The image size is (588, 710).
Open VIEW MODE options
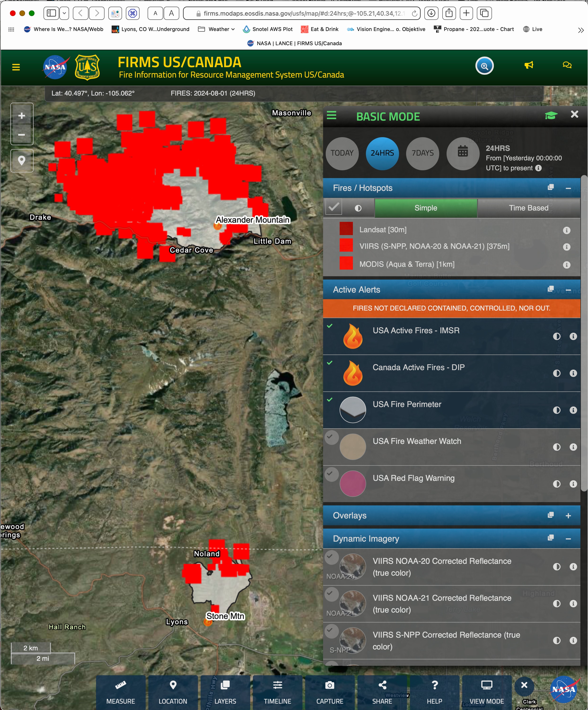487,692
